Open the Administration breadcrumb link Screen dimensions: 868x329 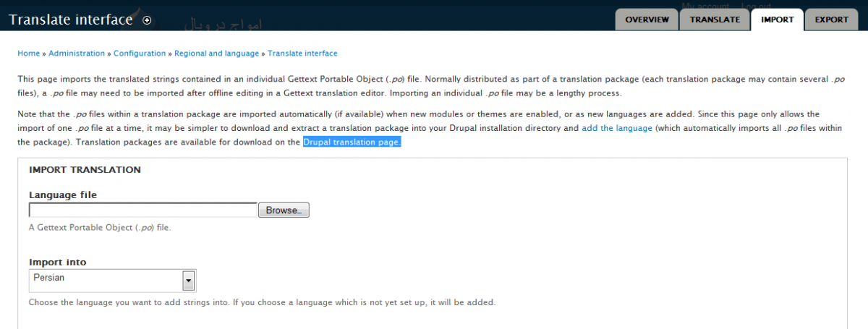pos(77,54)
